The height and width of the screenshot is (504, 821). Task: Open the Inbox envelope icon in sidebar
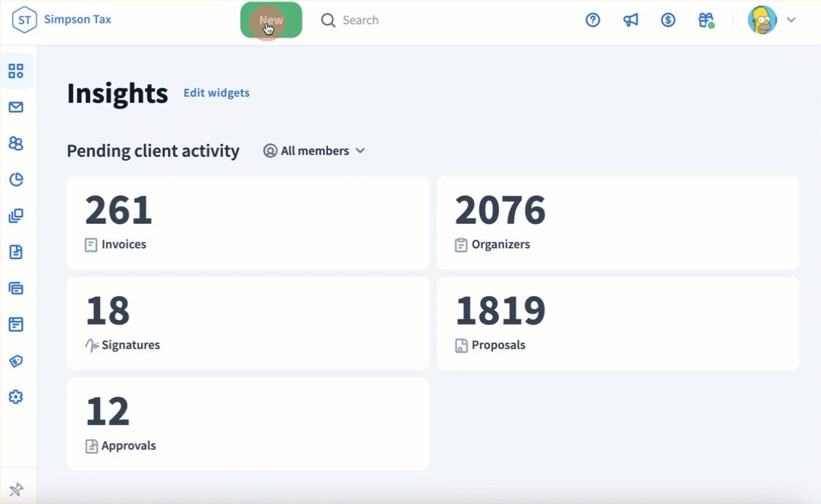coord(16,107)
